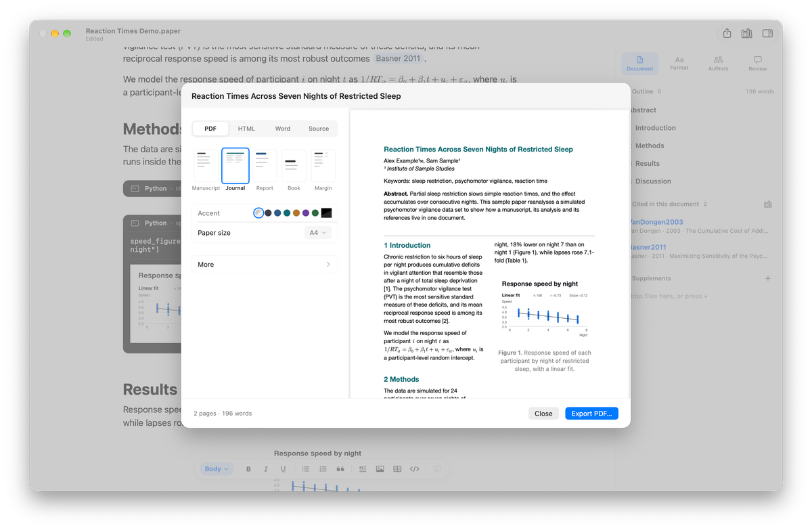Viewport: 812px width, 530px height.
Task: Select the dark charcoal accent swatch
Action: (268, 213)
